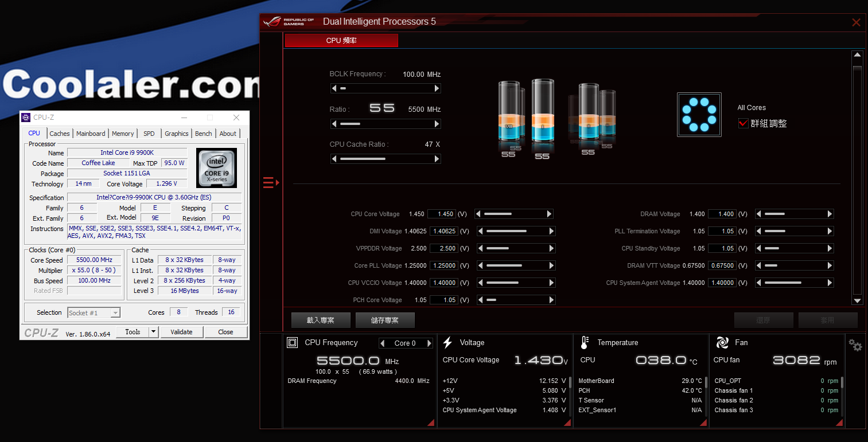Increase CPU Core Voltage with right arrow

(549, 214)
